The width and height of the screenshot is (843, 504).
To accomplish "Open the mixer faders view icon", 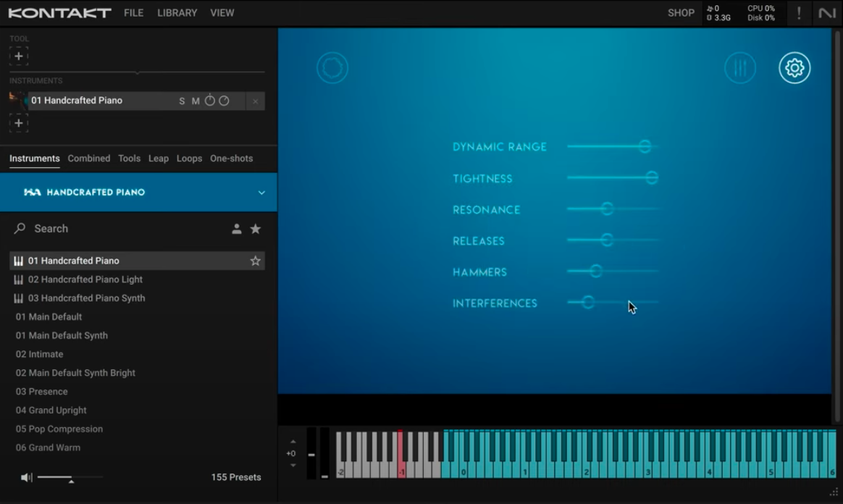I will (740, 67).
